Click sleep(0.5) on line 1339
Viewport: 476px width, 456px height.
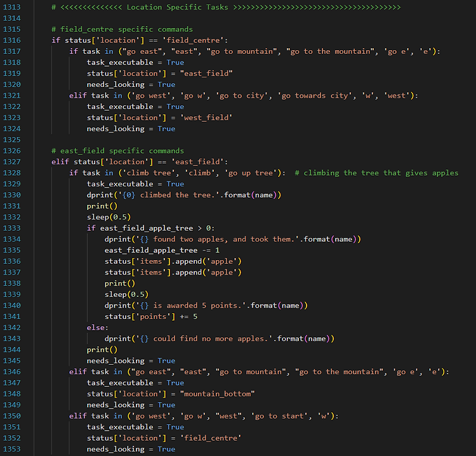tap(126, 294)
